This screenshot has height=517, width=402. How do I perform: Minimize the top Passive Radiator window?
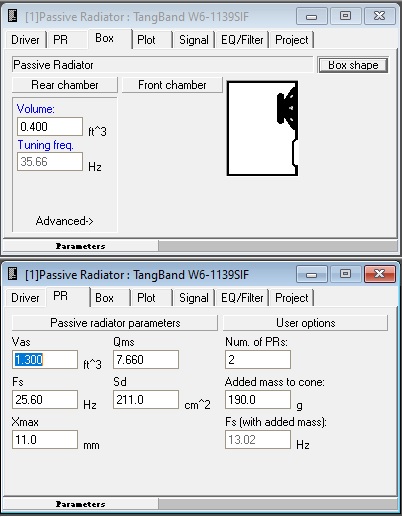(312, 16)
